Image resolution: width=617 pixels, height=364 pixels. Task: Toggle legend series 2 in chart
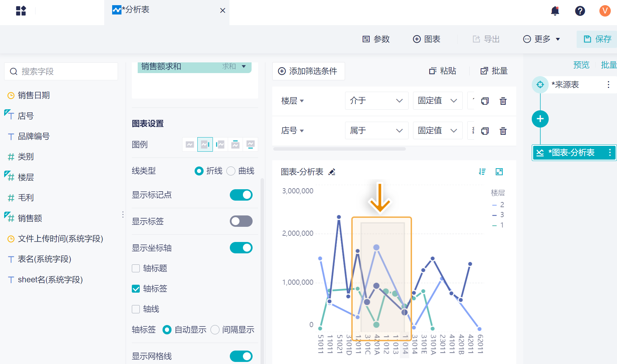(498, 205)
